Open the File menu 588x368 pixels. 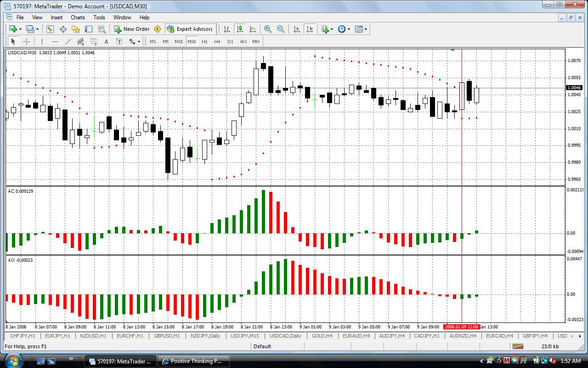[20, 17]
